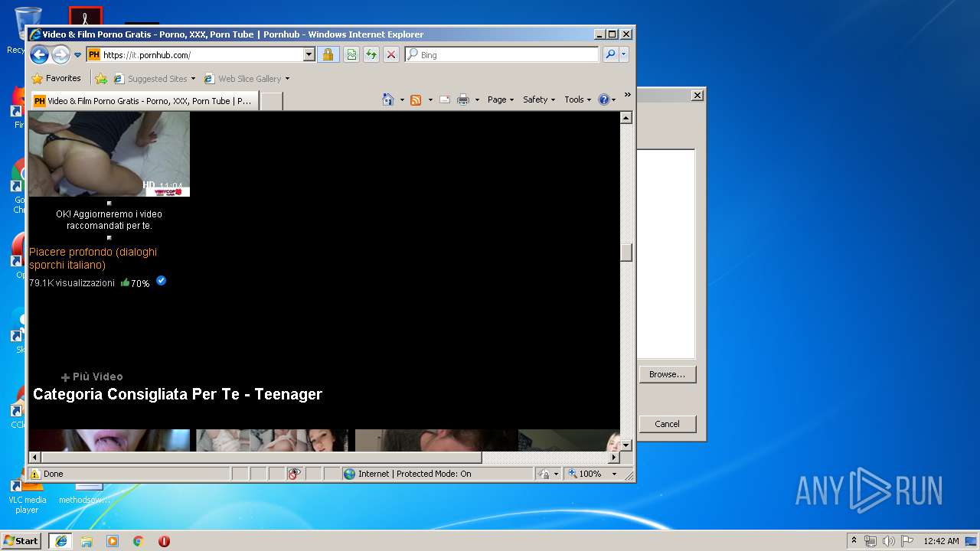Go back with the Back arrow button

(40, 54)
